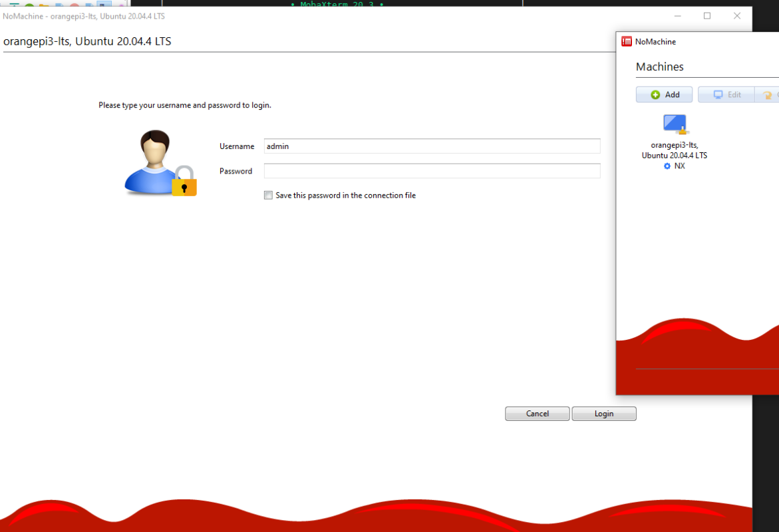Screen dimensions: 779x532
Task: Click Add button in Machines window
Action: (664, 94)
